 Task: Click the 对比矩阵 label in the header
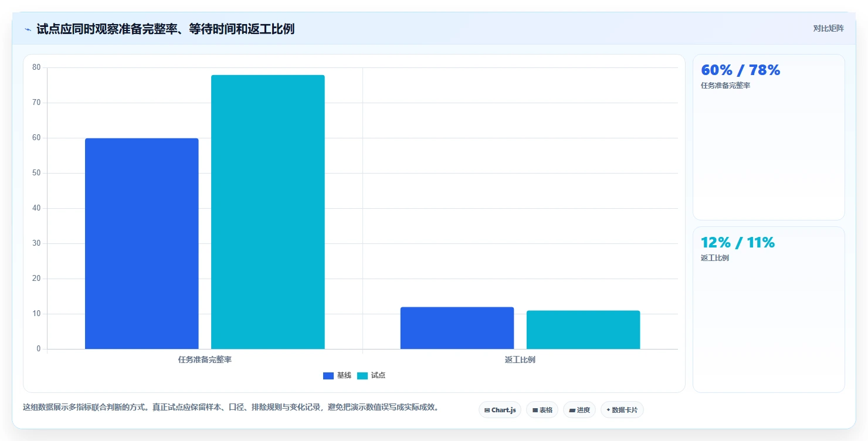828,28
